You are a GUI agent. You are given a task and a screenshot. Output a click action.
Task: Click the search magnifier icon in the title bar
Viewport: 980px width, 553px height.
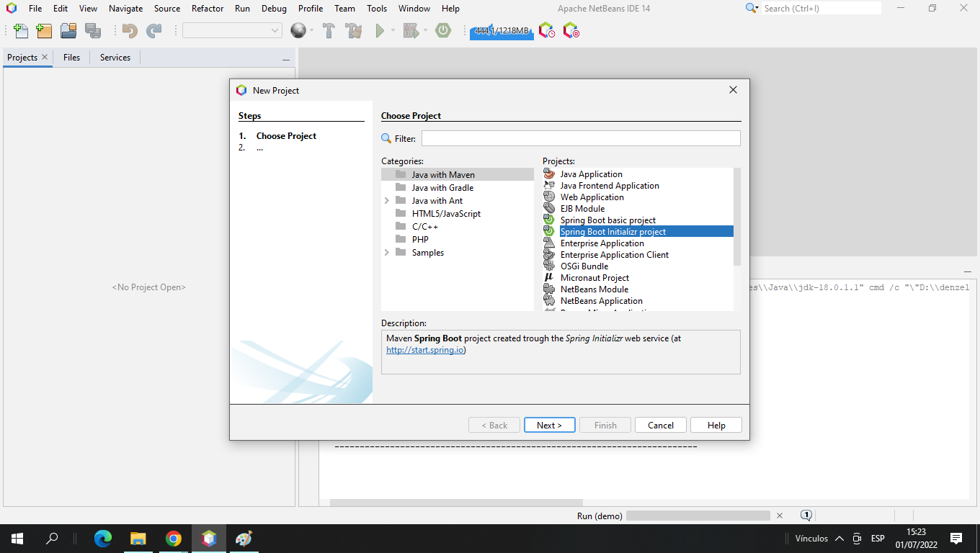[x=752, y=8]
